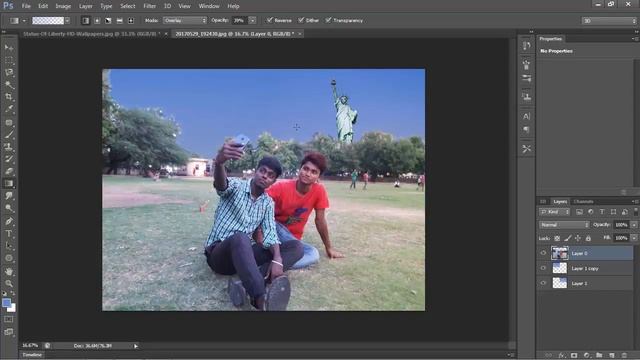Toggle lock all padlock icon
The height and width of the screenshot is (360, 640).
(588, 238)
